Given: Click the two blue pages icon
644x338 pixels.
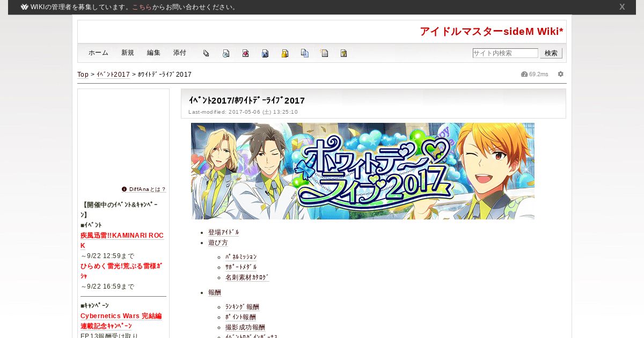Looking at the screenshot, I should [305, 53].
